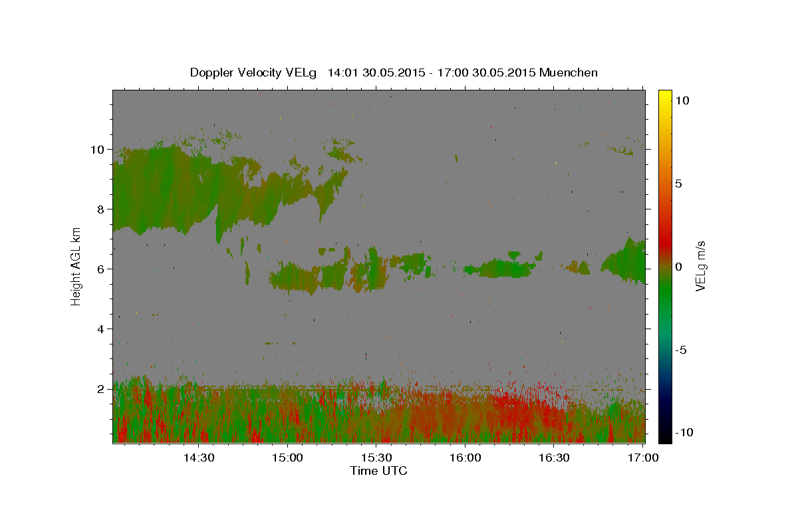The image size is (798, 532).
Task: Click the plot title 'Doppler Velocity VELg'
Action: pyautogui.click(x=255, y=72)
